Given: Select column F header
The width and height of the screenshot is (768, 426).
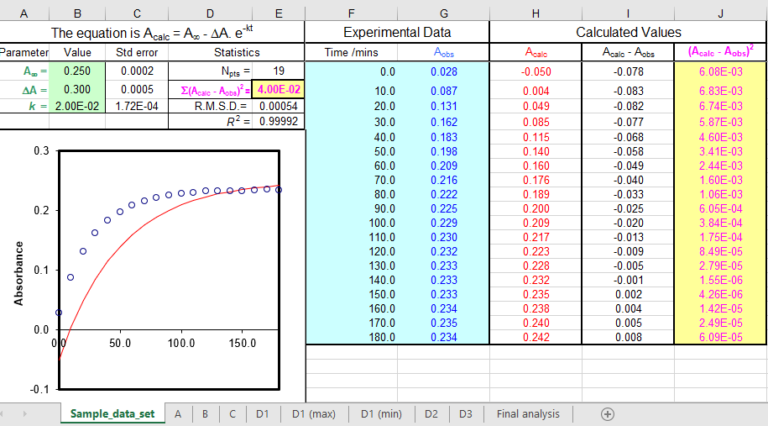Looking at the screenshot, I should tap(351, 14).
